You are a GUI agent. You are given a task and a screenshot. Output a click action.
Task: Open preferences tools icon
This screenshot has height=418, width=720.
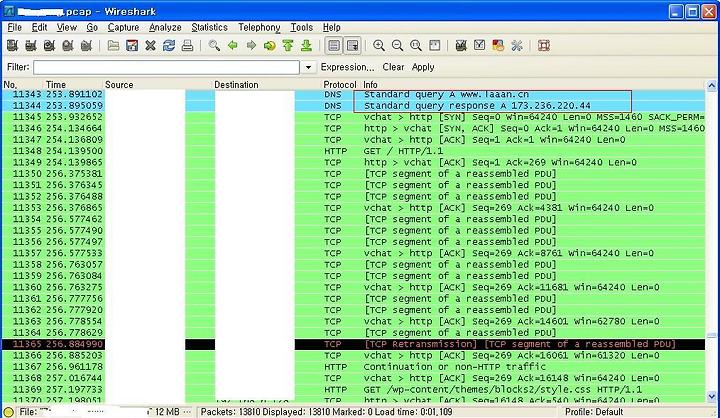[x=517, y=45]
